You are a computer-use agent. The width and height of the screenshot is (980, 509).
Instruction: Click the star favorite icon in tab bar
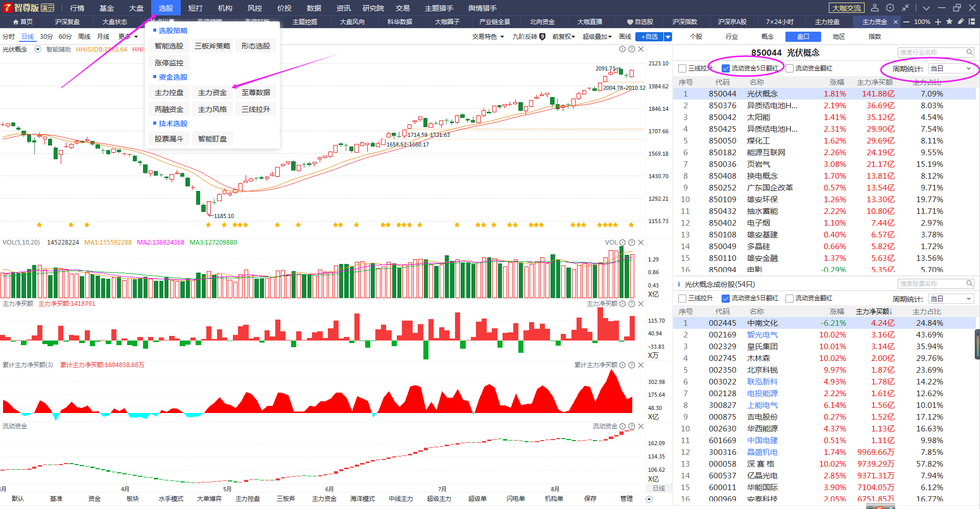click(949, 21)
